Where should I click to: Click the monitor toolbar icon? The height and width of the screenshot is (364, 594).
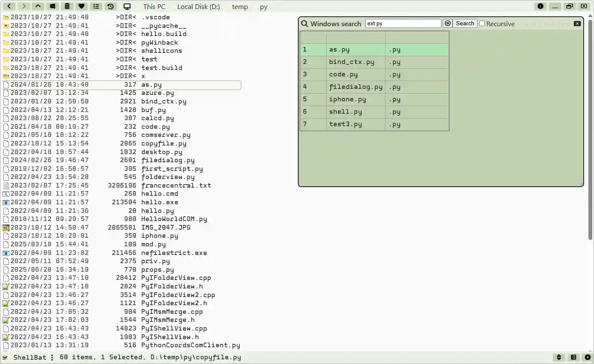126,6
